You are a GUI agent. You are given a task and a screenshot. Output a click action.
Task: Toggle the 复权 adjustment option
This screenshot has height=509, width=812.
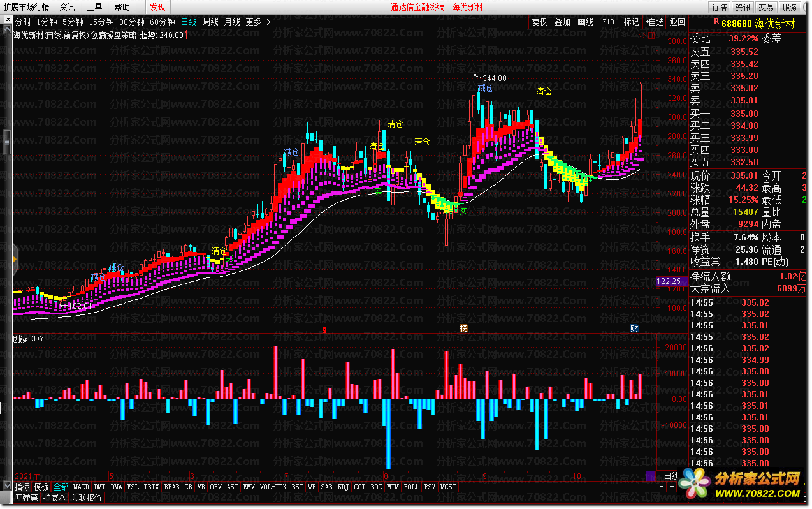[540, 22]
